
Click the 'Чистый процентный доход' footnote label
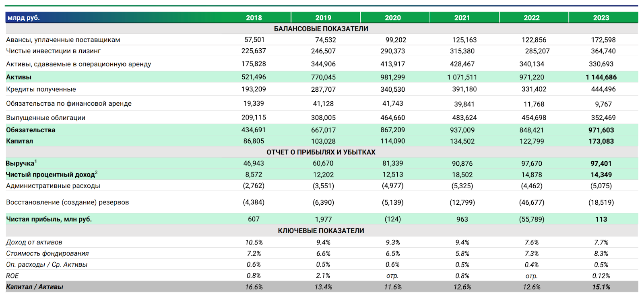tap(51, 175)
